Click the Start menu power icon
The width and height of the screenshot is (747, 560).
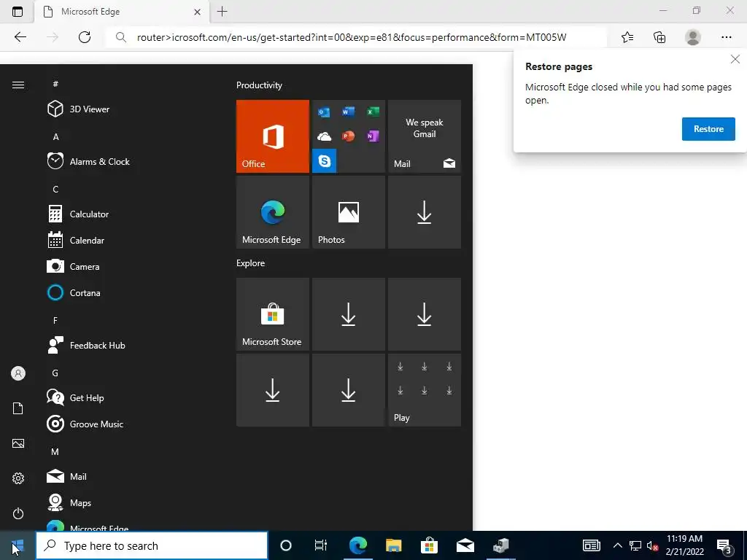(18, 513)
